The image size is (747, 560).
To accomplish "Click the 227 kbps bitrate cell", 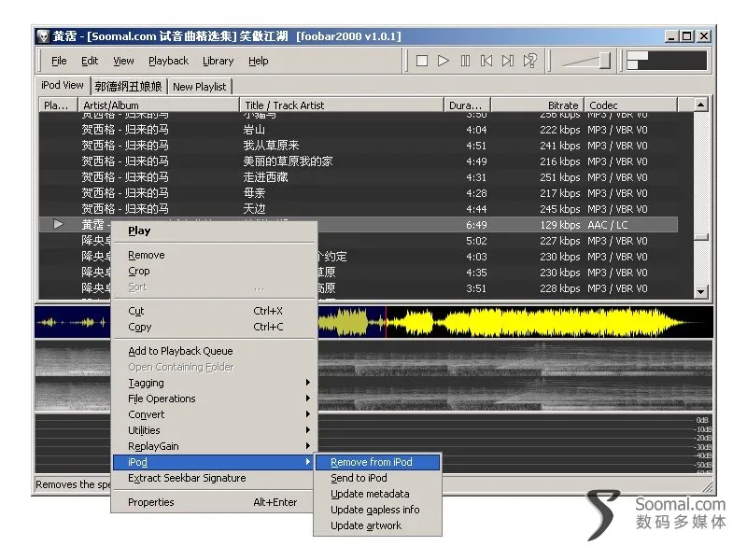I will point(559,241).
